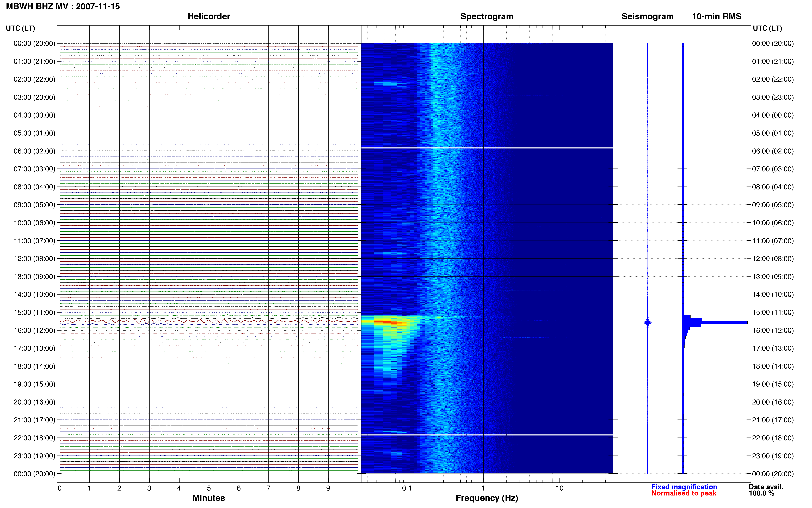Click the seismogram amplitude burst near 15:30
This screenshot has height=508, width=812.
[x=648, y=322]
